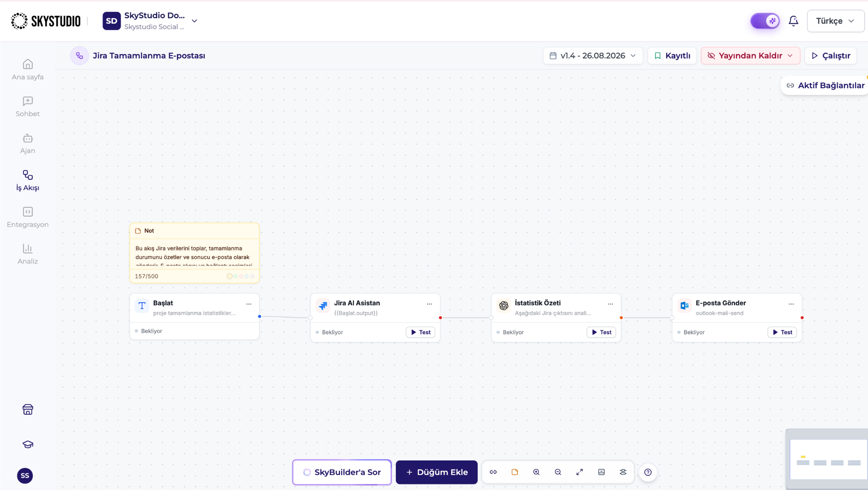Open the Türkçe language dropdown
The height and width of the screenshot is (490, 868).
click(835, 21)
